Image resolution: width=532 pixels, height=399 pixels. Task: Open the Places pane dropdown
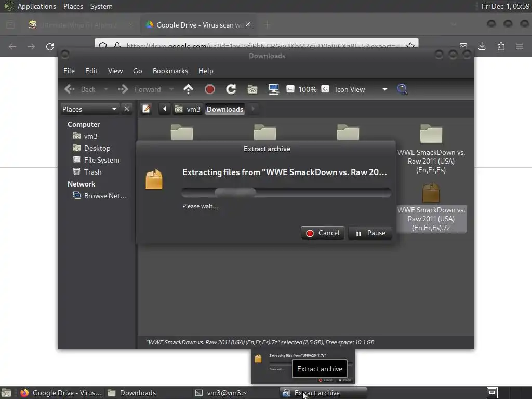coord(89,109)
